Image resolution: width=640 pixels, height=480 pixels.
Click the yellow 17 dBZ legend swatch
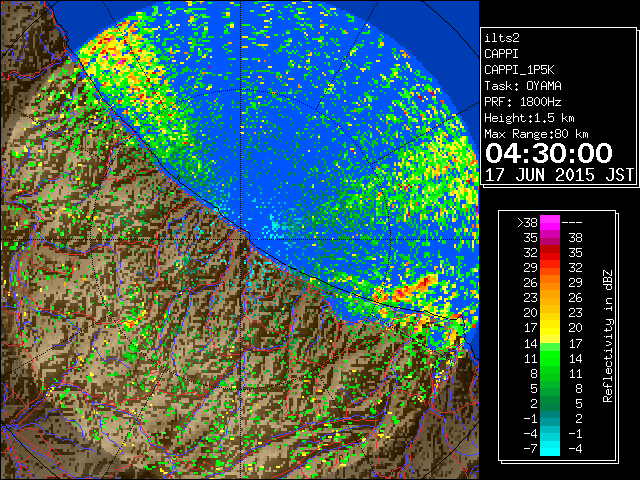coord(550,328)
